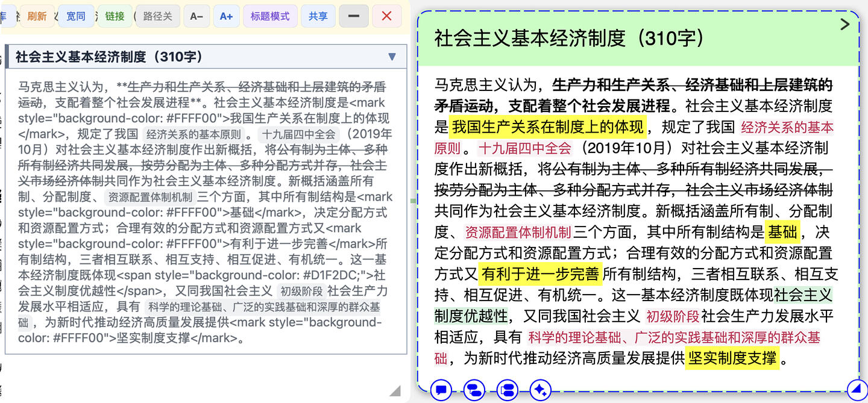Click the child-node link icon below the card
The image size is (868, 403).
pos(474,390)
